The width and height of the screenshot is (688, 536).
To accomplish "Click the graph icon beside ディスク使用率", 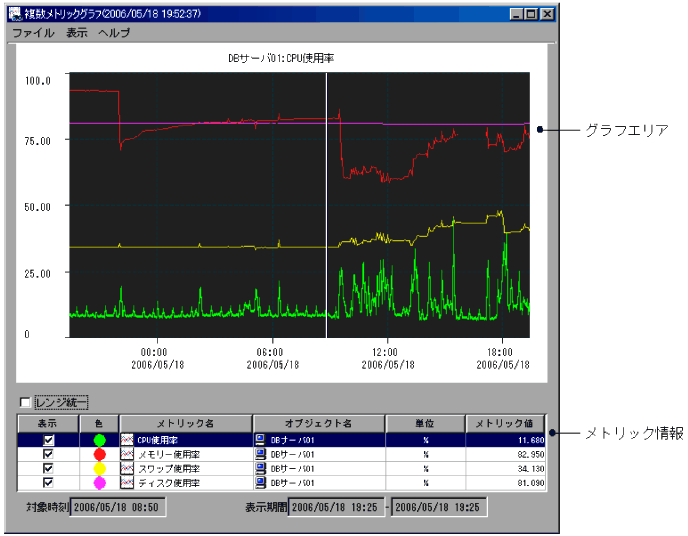I will click(x=127, y=483).
